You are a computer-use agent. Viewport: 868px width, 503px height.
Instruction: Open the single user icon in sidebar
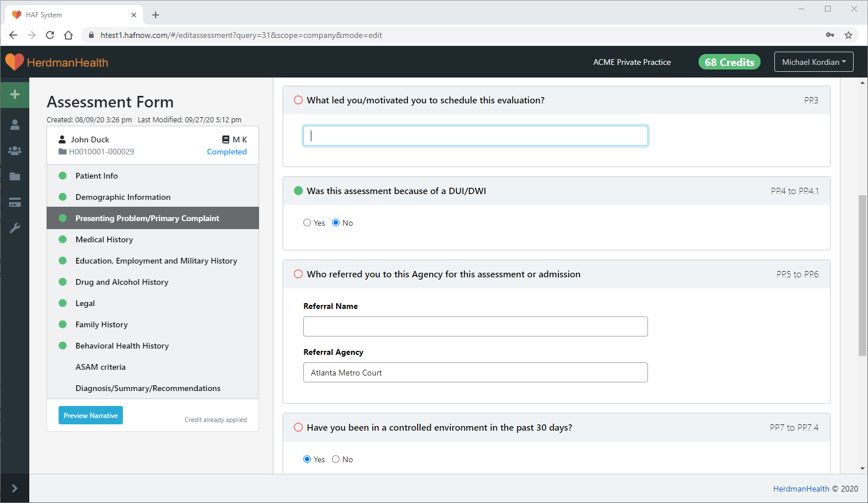point(15,125)
